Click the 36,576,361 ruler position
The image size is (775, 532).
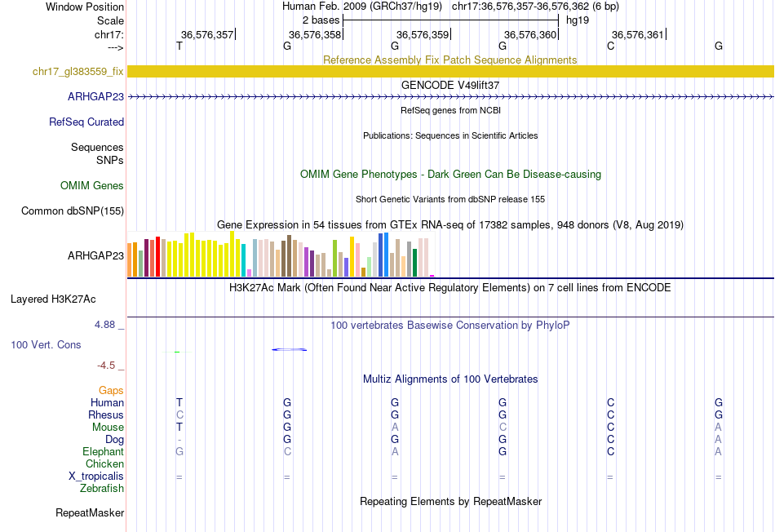[638, 34]
